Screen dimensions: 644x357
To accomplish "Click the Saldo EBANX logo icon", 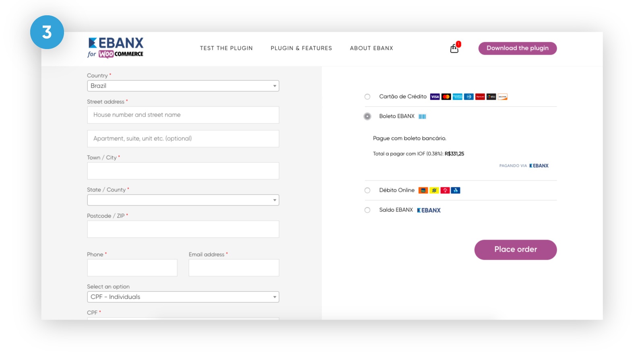I will [x=429, y=210].
